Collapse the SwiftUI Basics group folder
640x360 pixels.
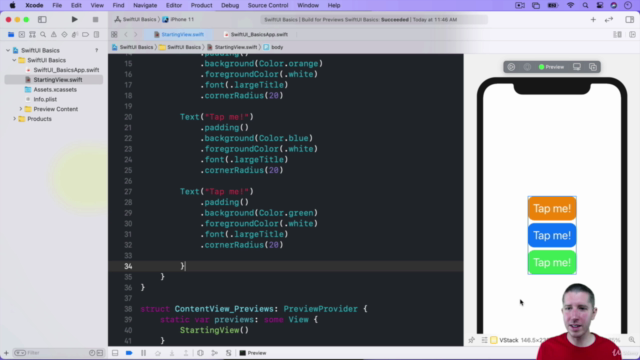click(14, 60)
